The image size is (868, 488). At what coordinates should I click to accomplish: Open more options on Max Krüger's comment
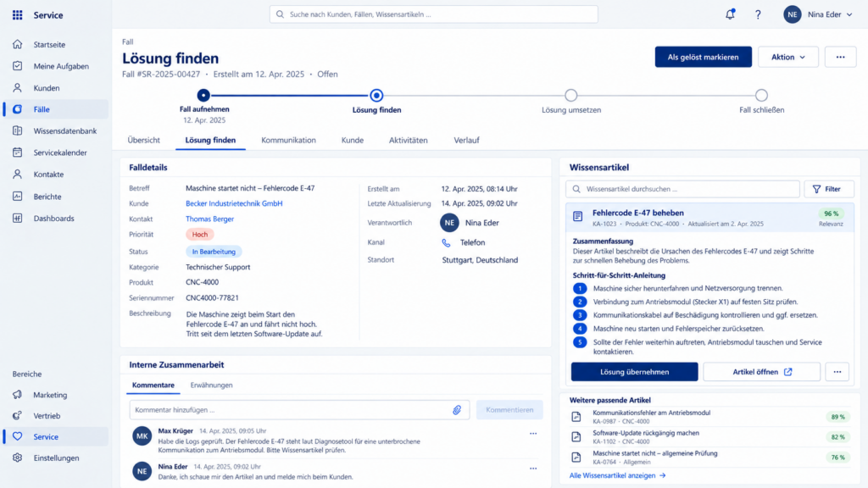[x=533, y=433]
